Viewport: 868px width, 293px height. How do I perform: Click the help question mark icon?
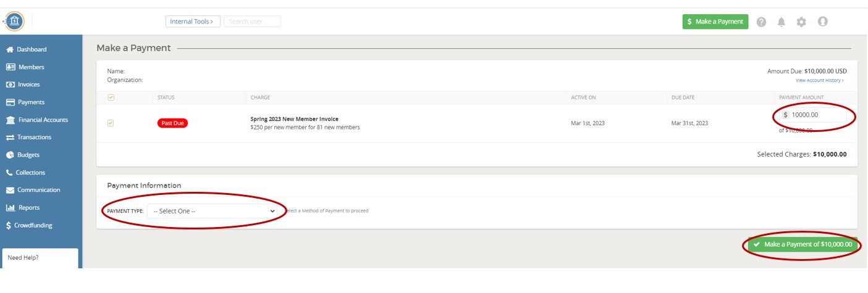tap(761, 22)
